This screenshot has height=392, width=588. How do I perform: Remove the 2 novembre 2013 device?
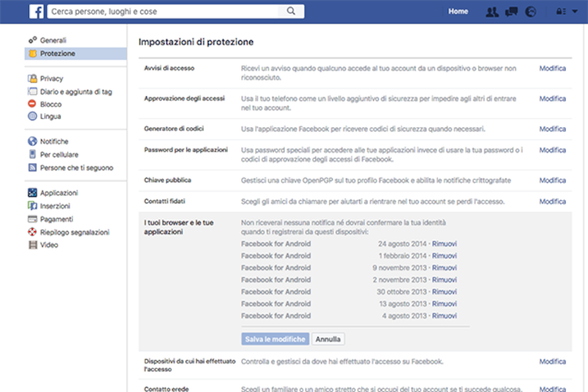click(445, 280)
